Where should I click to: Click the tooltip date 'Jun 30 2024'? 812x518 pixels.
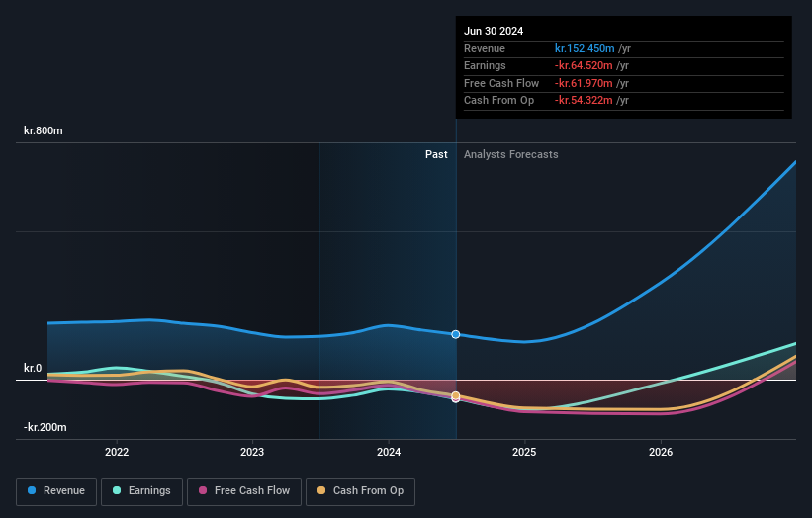[x=494, y=31]
